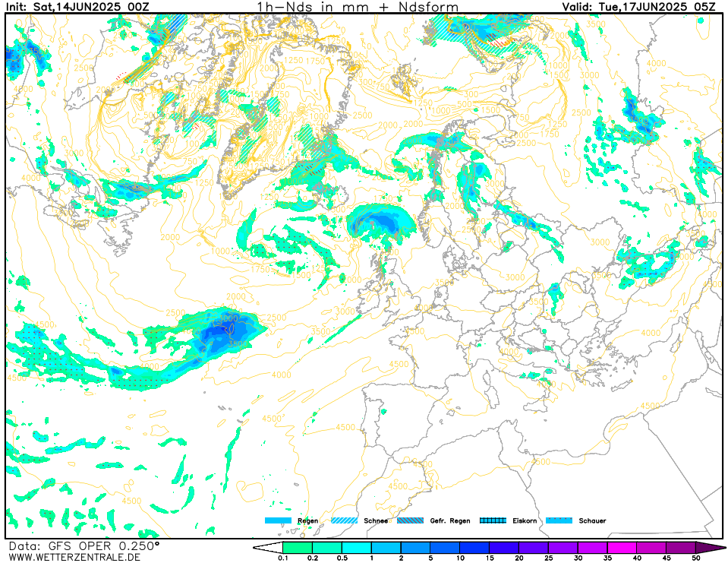
Task: Click the '40' scale value label
Action: (637, 558)
